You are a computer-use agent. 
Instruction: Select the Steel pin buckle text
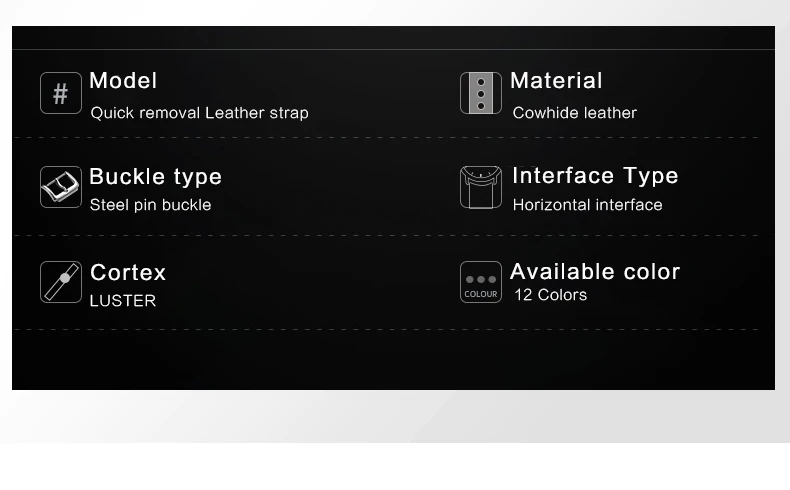pos(150,205)
